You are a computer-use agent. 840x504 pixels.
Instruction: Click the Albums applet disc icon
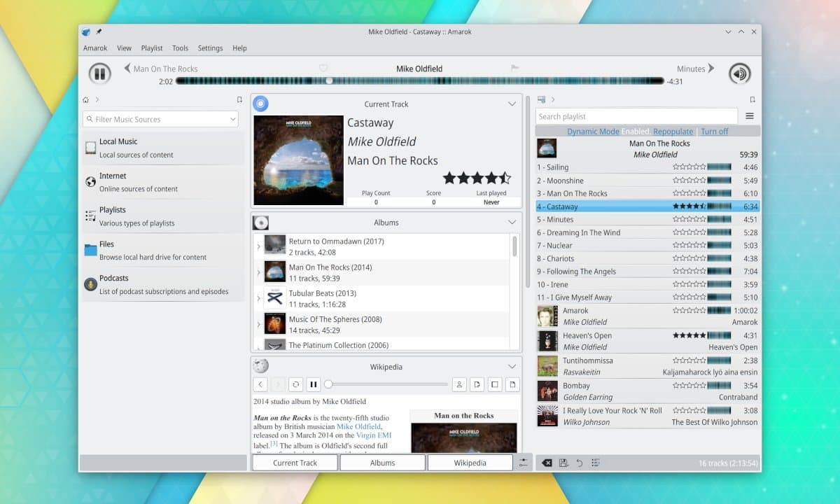[x=260, y=223]
